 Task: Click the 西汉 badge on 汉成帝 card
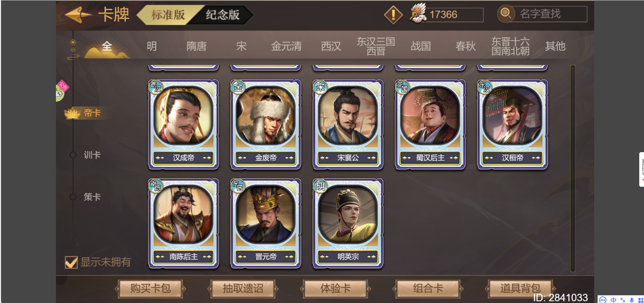[x=156, y=87]
